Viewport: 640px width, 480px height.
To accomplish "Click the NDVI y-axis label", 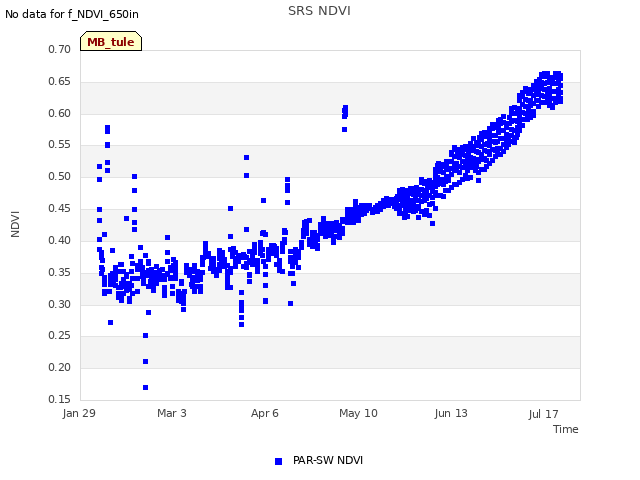I will tap(15, 224).
